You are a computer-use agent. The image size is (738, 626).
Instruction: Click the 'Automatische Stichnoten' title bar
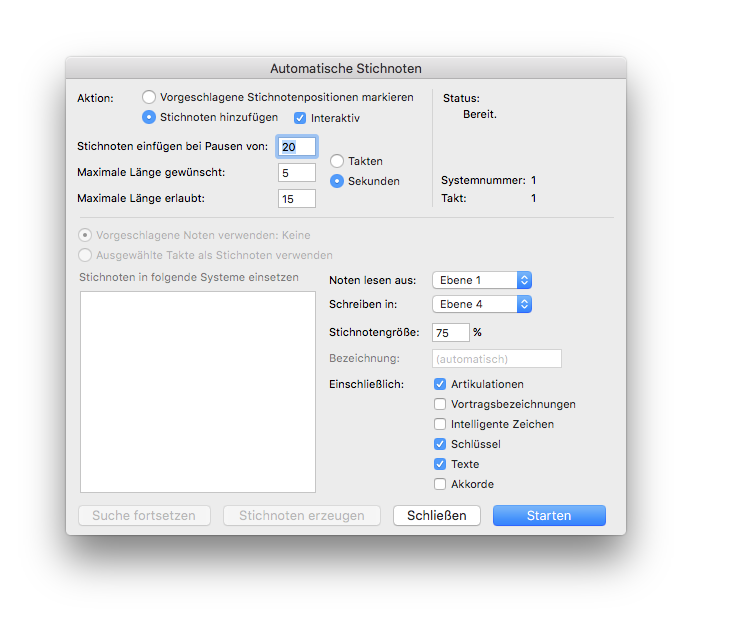click(346, 68)
